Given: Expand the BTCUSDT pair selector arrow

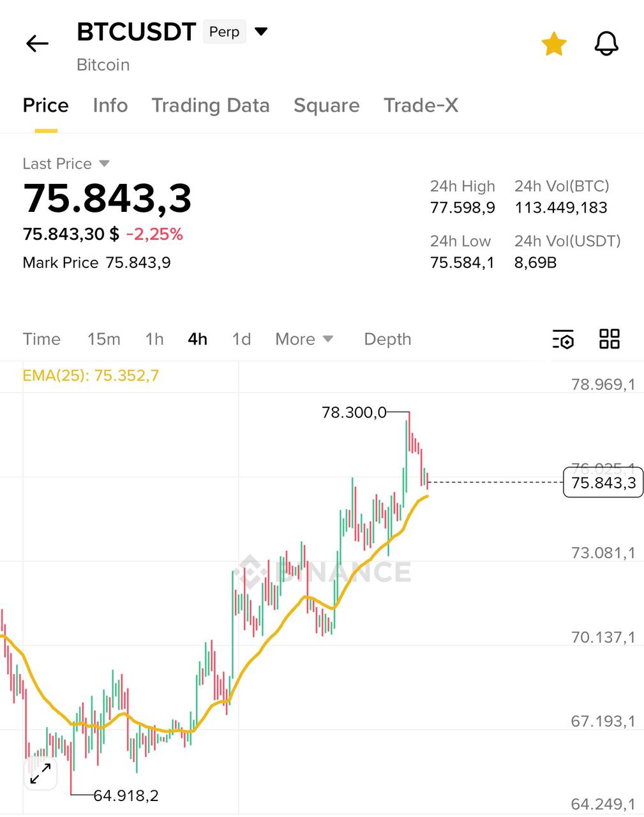Looking at the screenshot, I should (x=261, y=31).
